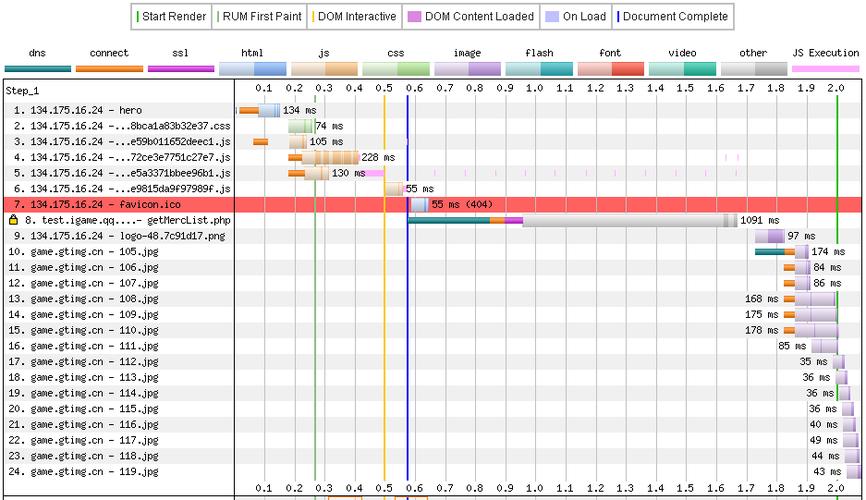Click the 112.jpg request entry

tap(83, 362)
